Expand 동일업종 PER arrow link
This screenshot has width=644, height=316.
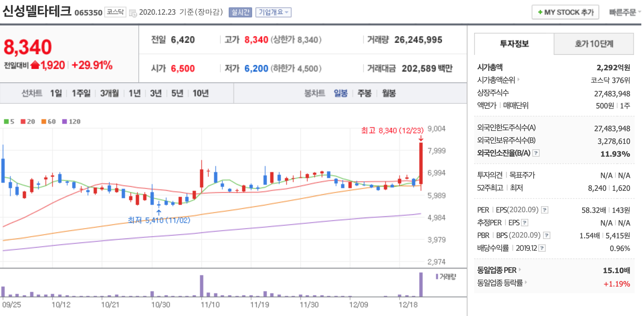tap(520, 269)
